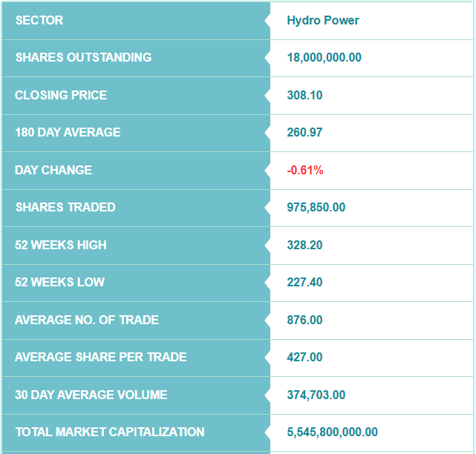Click the SHARES OUTSTANDING label

coord(83,57)
